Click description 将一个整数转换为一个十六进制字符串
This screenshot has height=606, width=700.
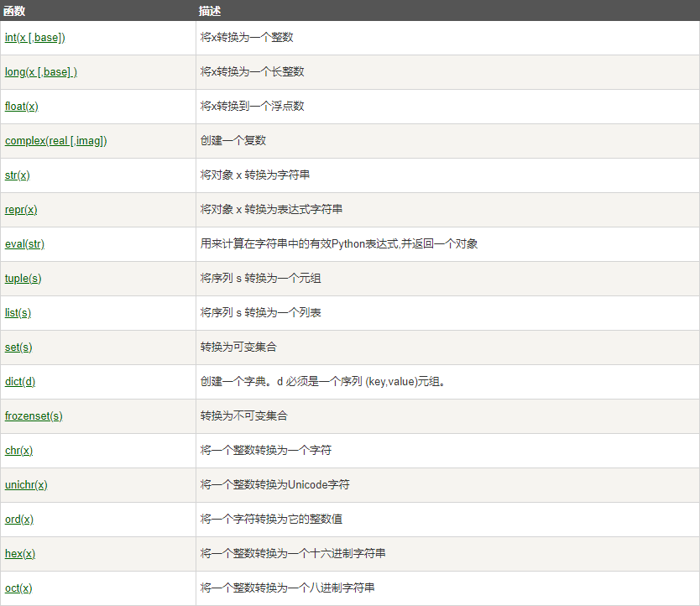coord(293,553)
